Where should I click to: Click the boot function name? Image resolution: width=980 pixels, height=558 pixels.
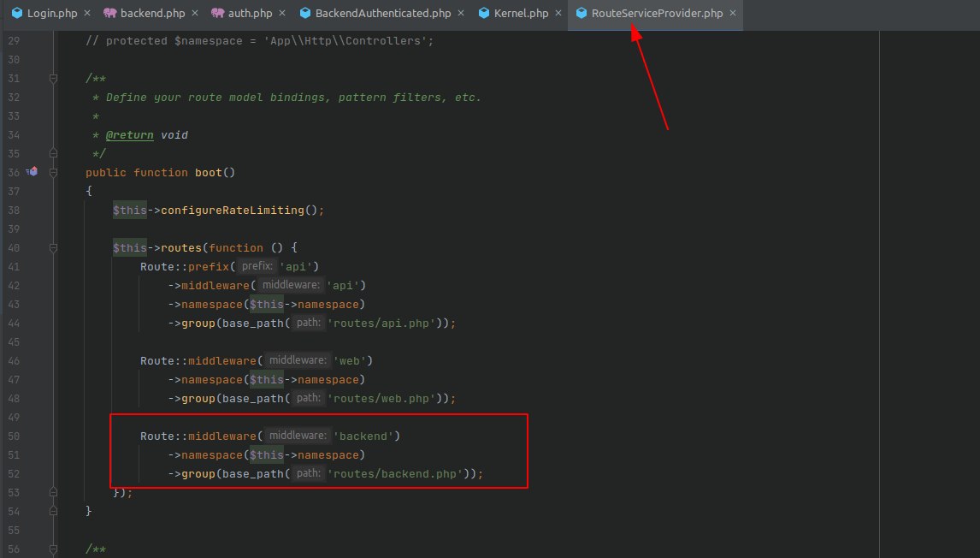208,173
